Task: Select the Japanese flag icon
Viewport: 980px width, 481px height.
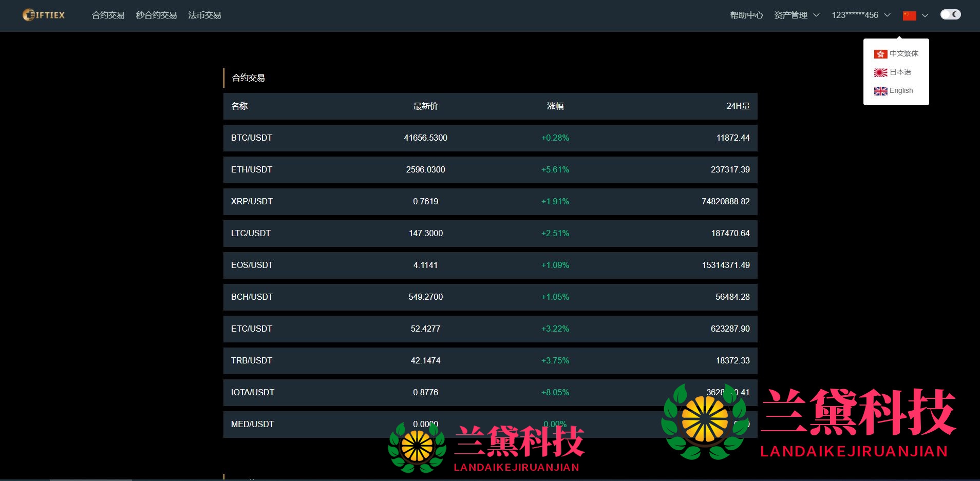Action: tap(880, 72)
